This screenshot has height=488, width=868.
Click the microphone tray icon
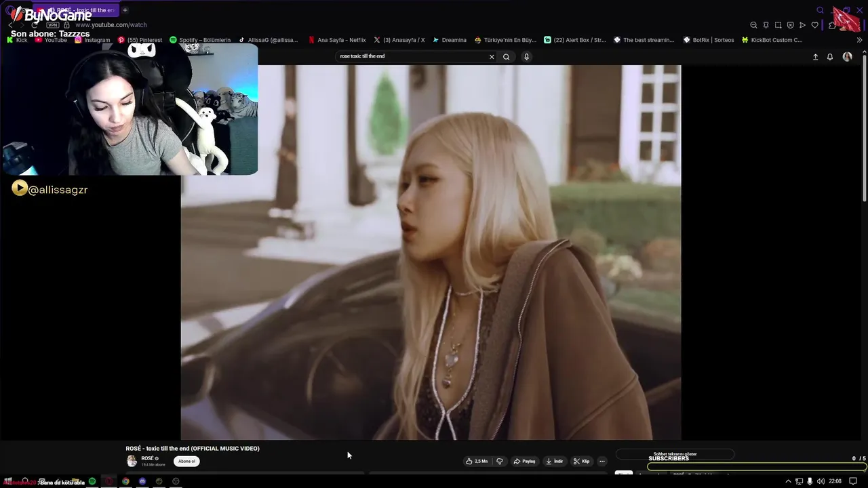point(810,481)
